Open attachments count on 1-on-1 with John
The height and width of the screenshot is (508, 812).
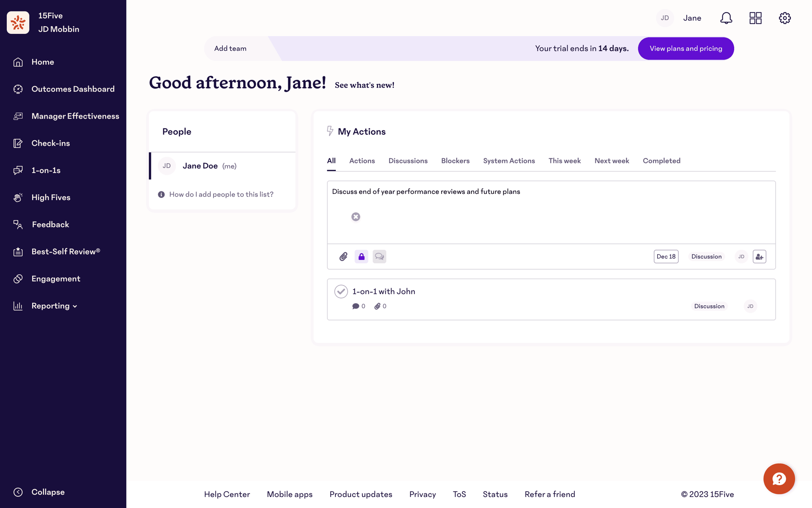pyautogui.click(x=380, y=306)
